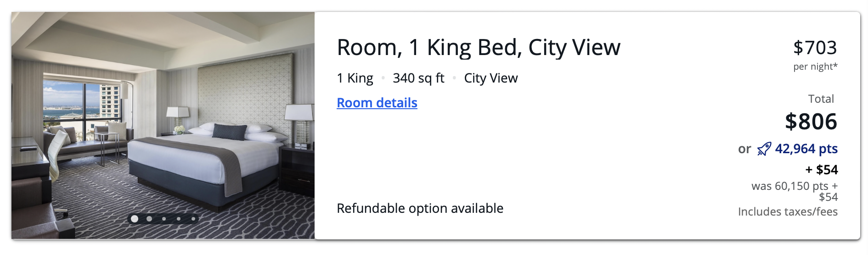The height and width of the screenshot is (255, 868).
Task: Click the Refundable option available text
Action: coord(420,209)
